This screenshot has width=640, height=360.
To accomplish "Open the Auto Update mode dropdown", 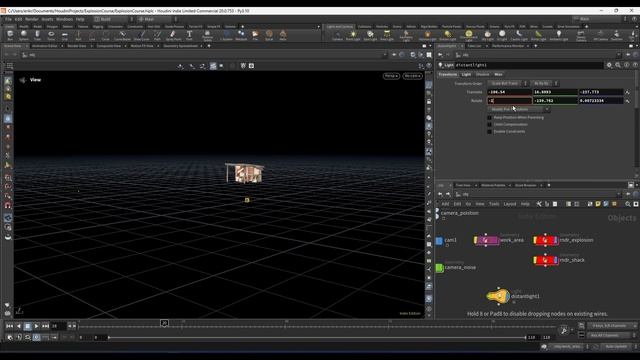I will tap(618, 347).
